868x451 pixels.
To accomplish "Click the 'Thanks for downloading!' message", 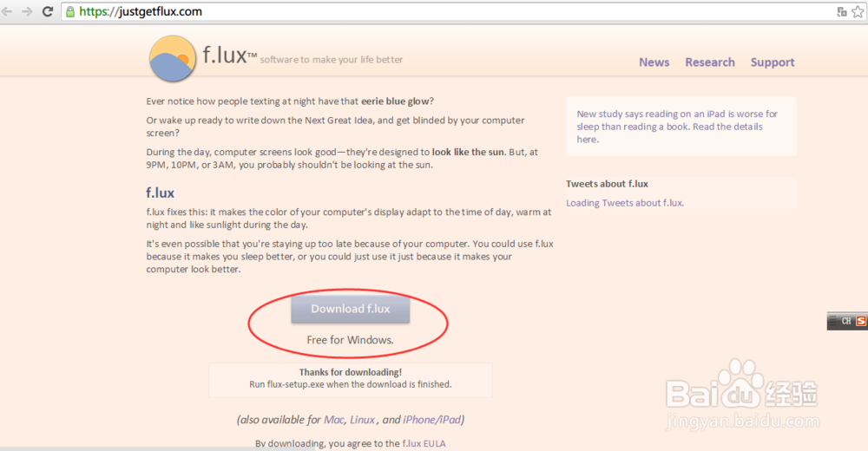I will coord(351,372).
